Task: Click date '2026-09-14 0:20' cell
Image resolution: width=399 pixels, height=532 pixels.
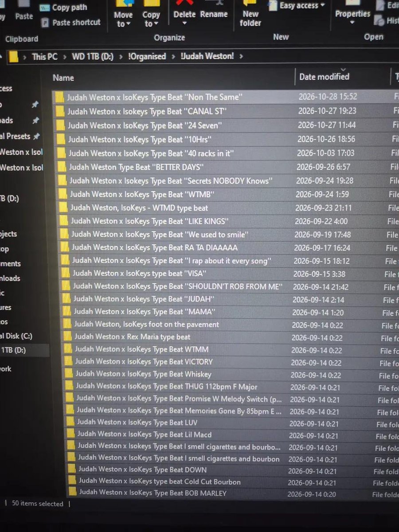Action: coord(311,494)
